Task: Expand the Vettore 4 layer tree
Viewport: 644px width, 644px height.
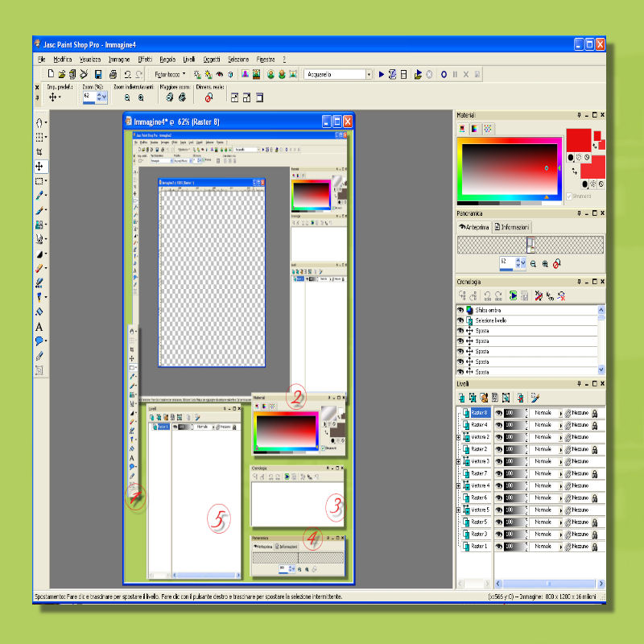Action: 459,485
